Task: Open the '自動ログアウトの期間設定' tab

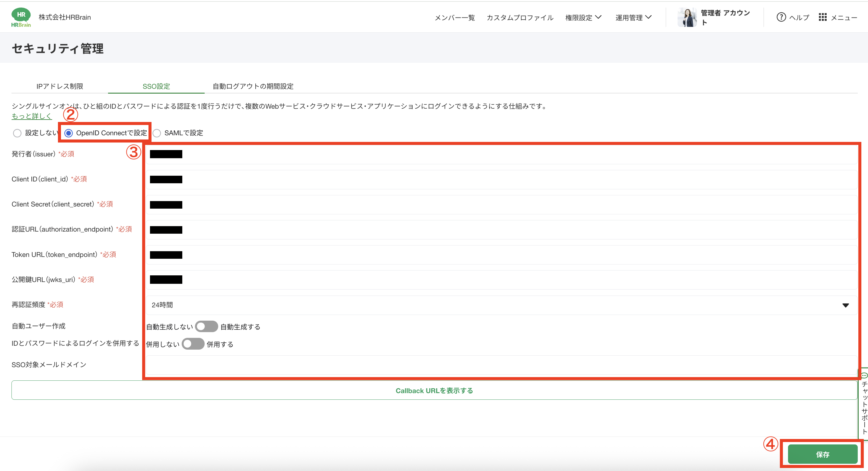Action: [253, 86]
